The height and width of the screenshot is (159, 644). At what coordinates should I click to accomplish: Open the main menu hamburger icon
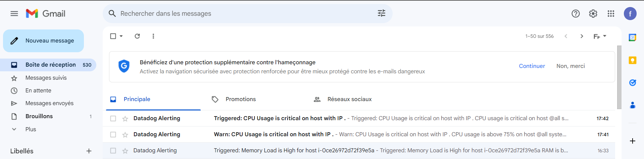coord(14,14)
